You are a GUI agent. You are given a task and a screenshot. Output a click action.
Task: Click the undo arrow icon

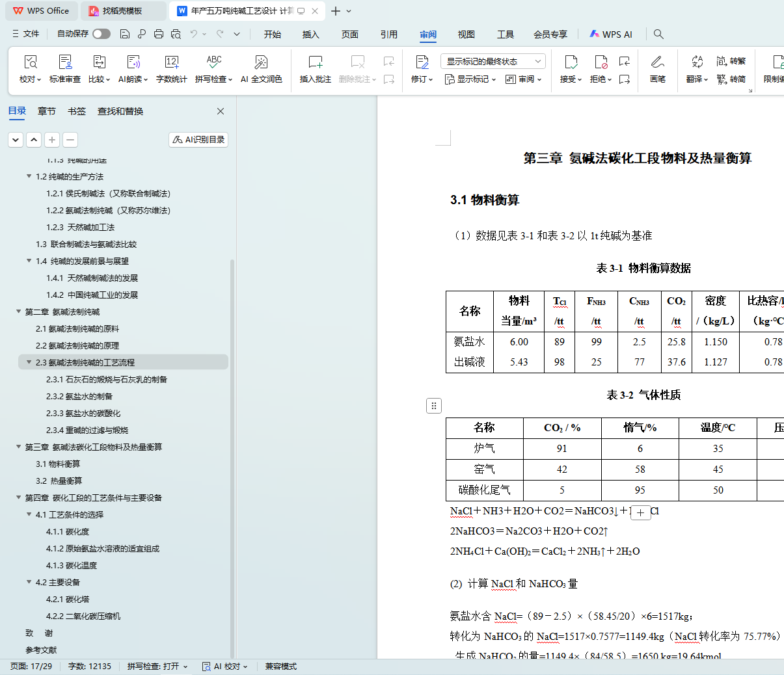(x=194, y=34)
